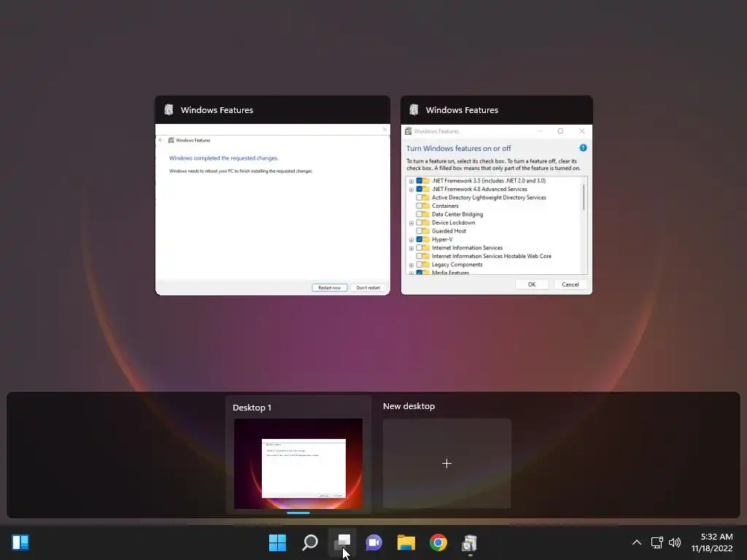Click the Task View taskbar icon
The height and width of the screenshot is (560, 747).
343,542
